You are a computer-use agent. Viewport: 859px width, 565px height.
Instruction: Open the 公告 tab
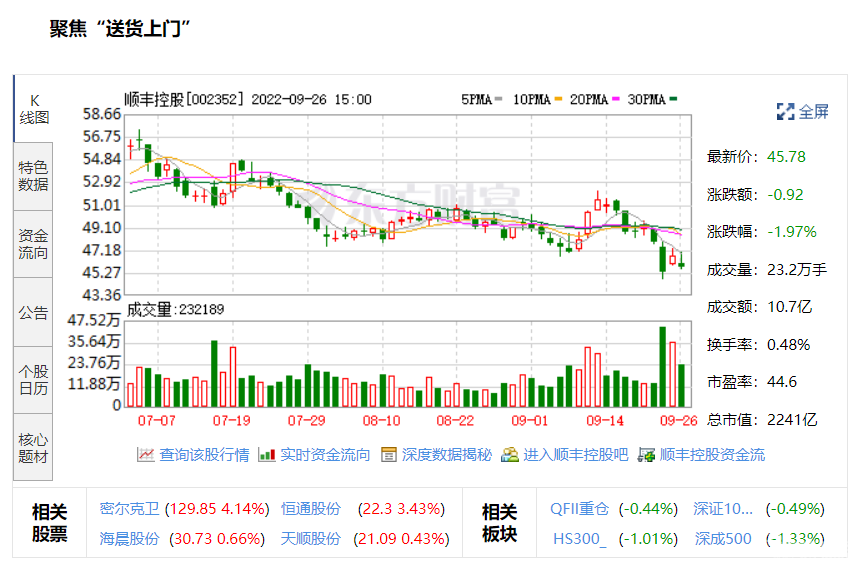coord(33,313)
